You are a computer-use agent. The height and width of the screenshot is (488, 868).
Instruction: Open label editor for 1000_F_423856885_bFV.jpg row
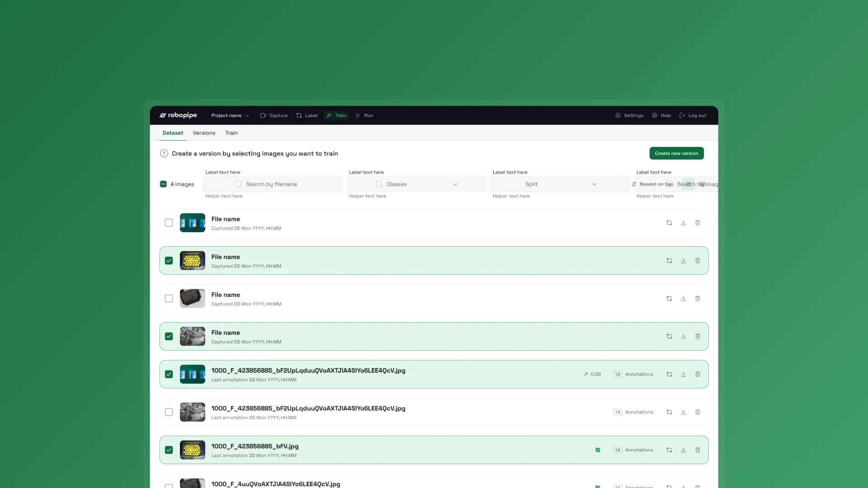[669, 450]
